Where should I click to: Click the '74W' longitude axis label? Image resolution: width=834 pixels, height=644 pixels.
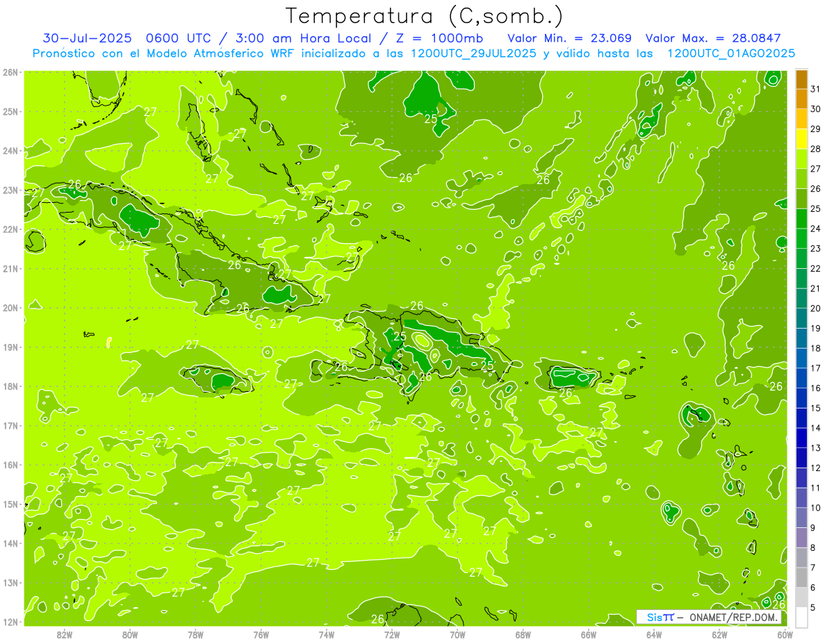[327, 634]
